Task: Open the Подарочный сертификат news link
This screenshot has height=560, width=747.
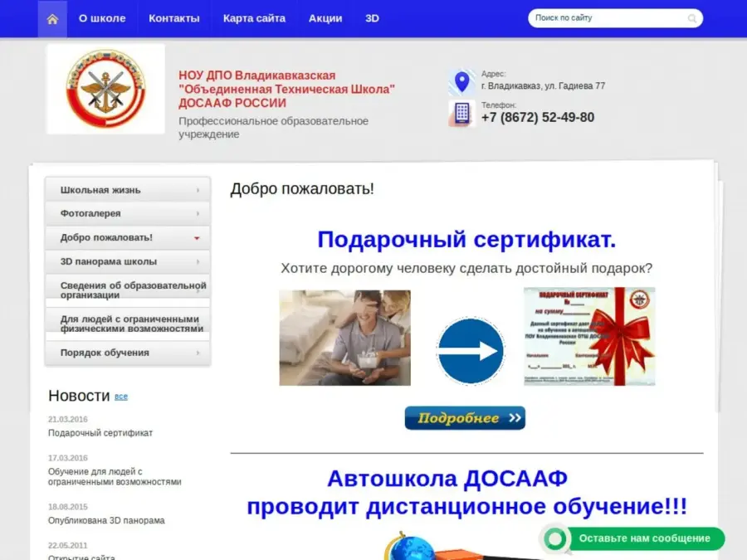Action: tap(100, 433)
